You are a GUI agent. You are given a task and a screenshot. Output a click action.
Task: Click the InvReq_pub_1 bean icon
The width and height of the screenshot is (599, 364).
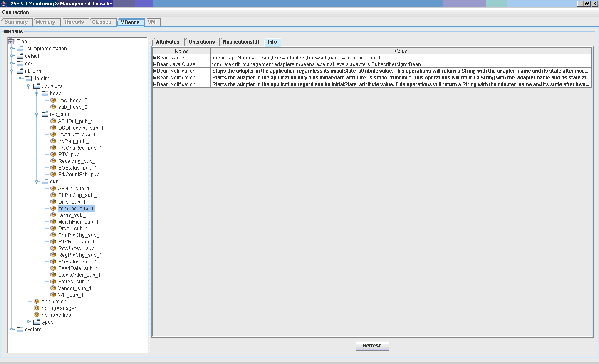point(53,141)
